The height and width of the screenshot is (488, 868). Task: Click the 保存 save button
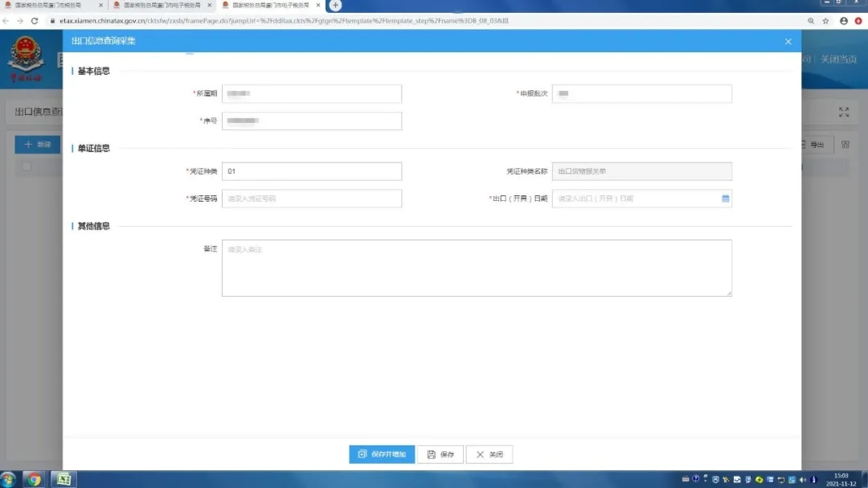coord(440,454)
